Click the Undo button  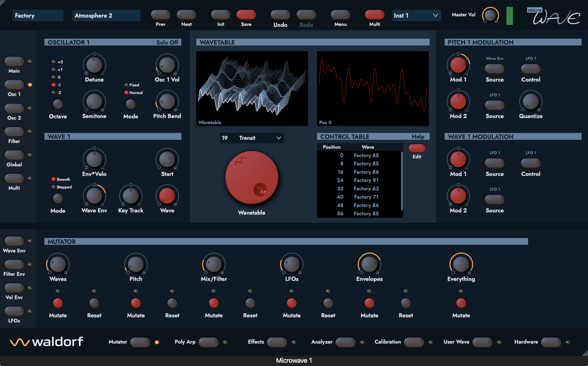280,14
